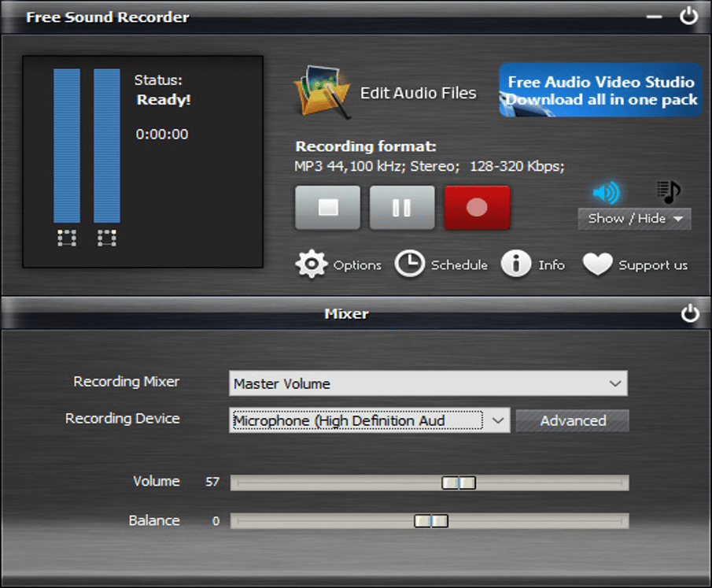
Task: Click the Info icon
Action: pos(516,264)
